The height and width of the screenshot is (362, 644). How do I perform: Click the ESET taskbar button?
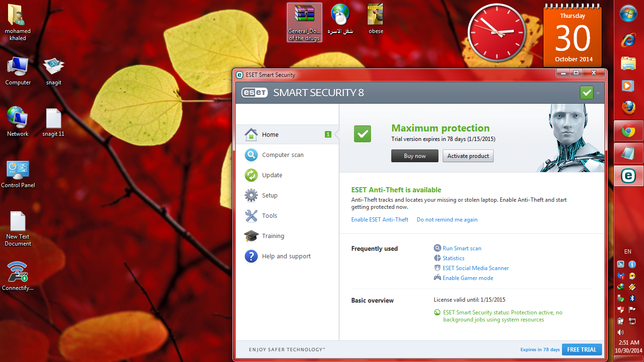point(628,176)
